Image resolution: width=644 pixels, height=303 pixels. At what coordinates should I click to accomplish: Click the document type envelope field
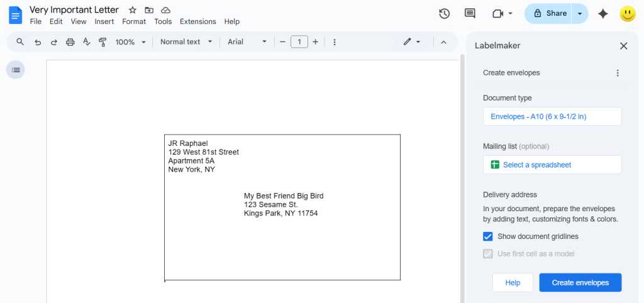coord(552,116)
